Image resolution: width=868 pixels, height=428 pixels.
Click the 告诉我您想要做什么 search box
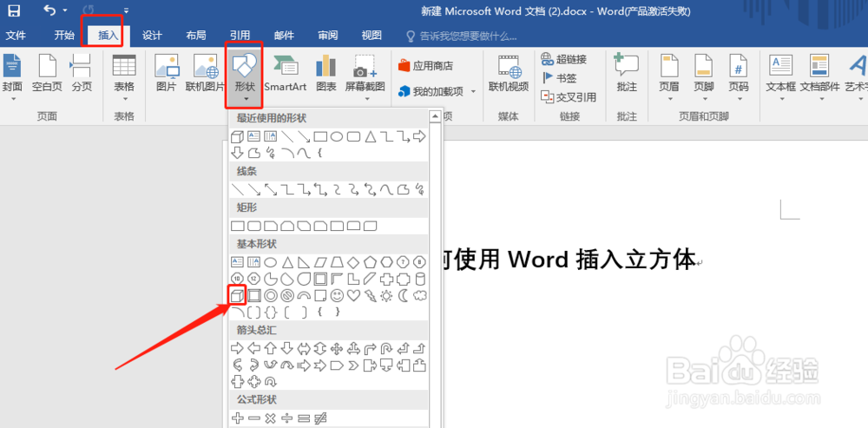pyautogui.click(x=462, y=36)
